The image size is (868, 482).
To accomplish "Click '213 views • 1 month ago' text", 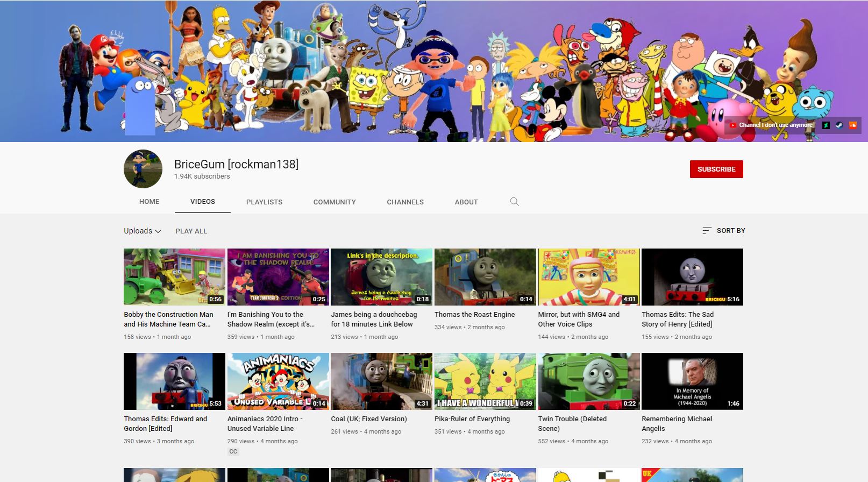I will [365, 337].
